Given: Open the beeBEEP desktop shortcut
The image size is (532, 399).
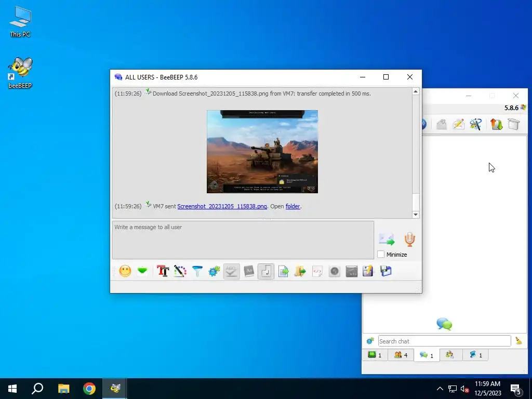Looking at the screenshot, I should point(20,73).
